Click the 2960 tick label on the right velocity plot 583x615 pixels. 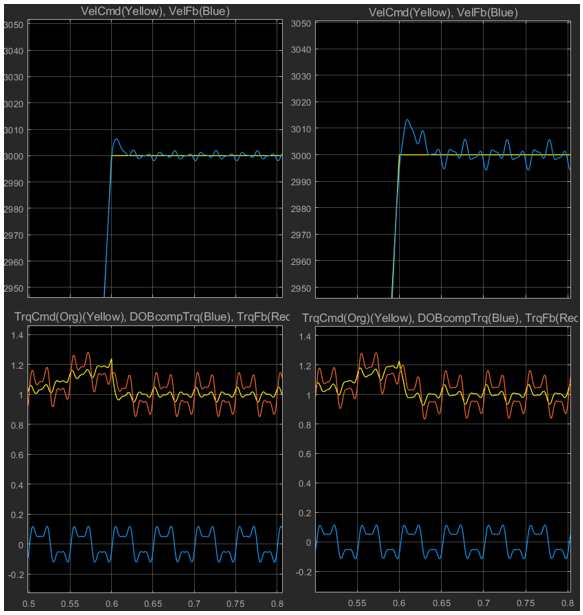pos(301,262)
